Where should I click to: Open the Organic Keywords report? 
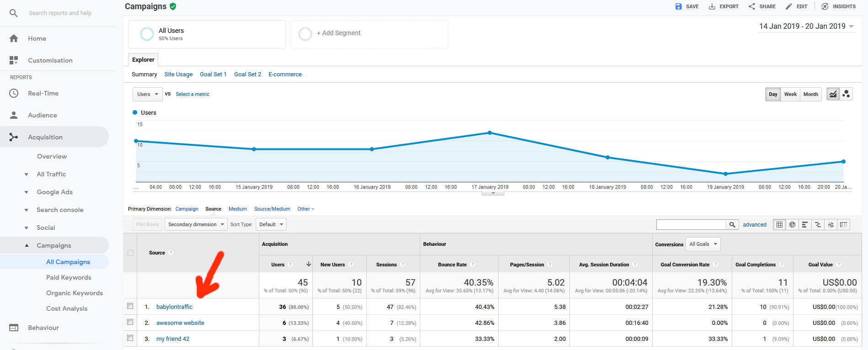click(x=75, y=293)
